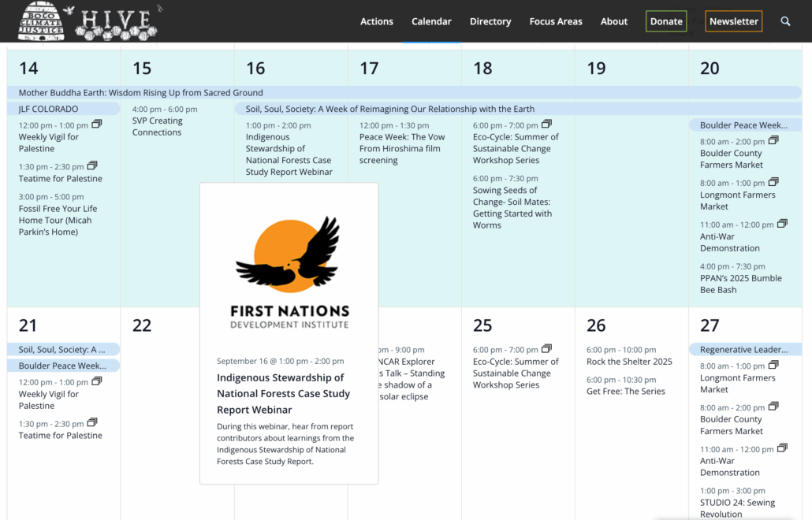Click the search magnifier icon
The height and width of the screenshot is (520, 812).
[785, 21]
